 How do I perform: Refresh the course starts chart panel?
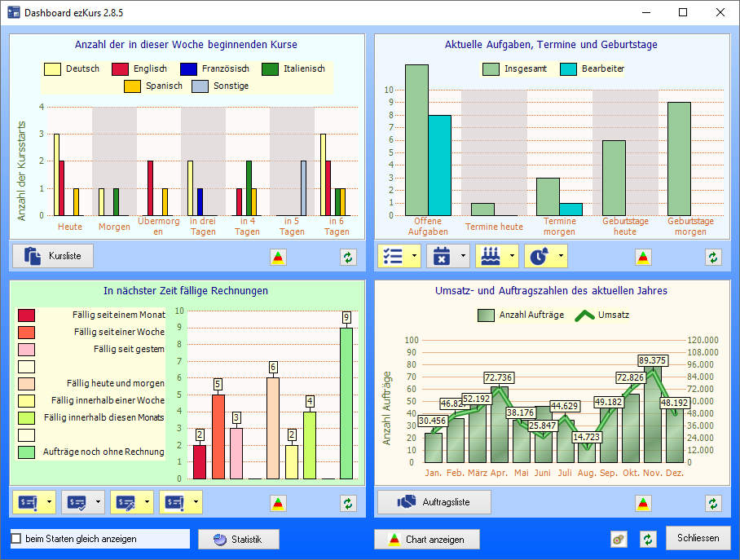349,257
